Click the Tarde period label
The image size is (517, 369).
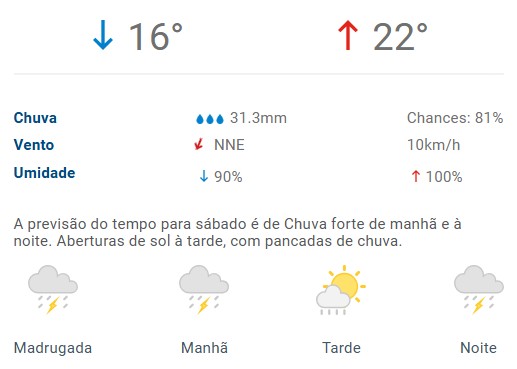[x=341, y=348]
